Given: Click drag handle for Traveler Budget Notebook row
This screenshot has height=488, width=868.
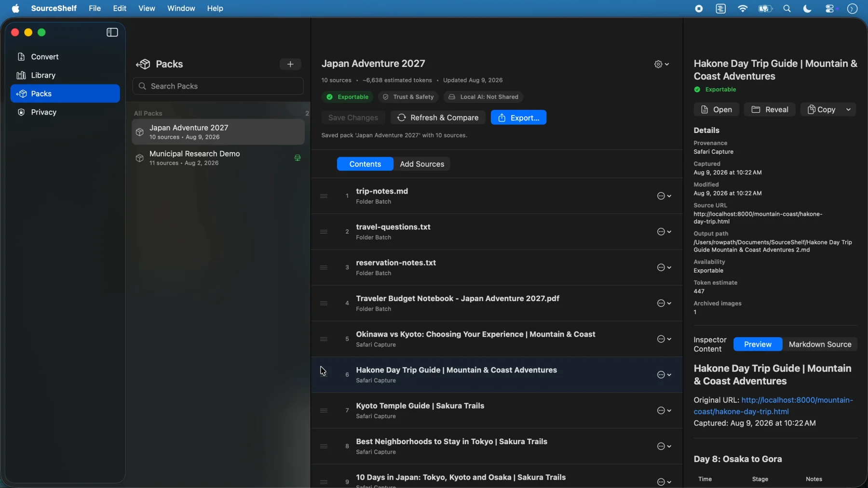Looking at the screenshot, I should coord(324,303).
